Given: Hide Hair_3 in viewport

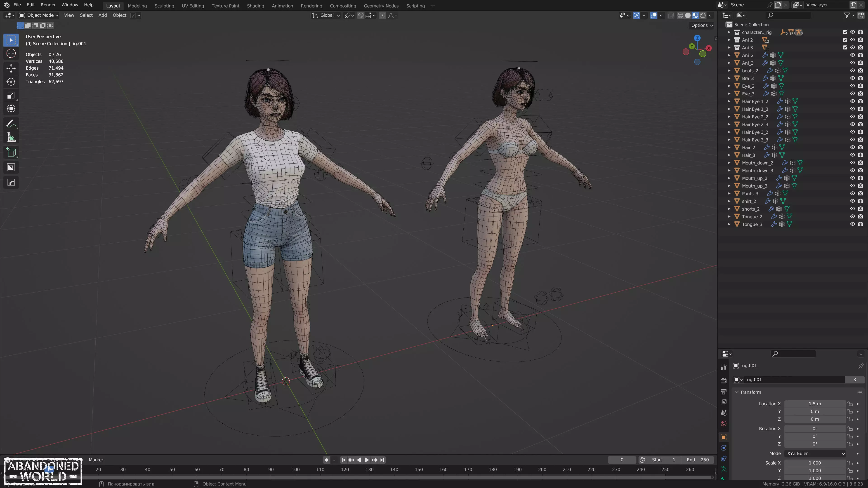Looking at the screenshot, I should pos(852,155).
